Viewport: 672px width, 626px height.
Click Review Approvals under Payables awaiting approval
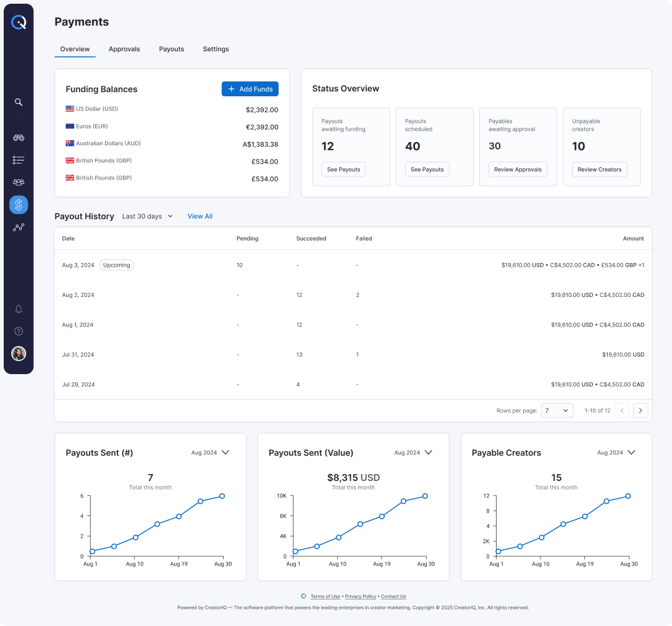[518, 169]
